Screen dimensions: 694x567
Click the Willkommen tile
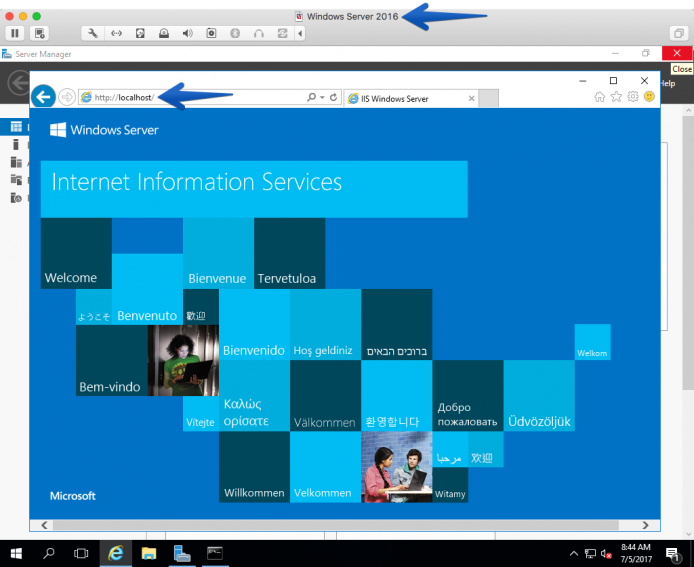pos(254,467)
